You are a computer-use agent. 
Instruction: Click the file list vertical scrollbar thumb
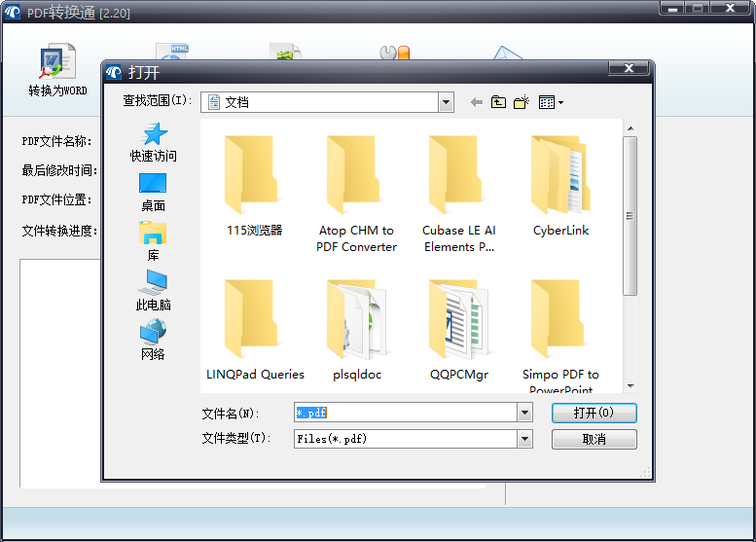coord(630,216)
